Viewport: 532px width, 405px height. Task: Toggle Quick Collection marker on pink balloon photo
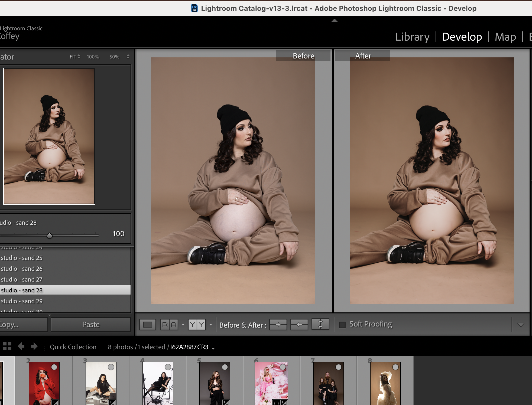[283, 367]
